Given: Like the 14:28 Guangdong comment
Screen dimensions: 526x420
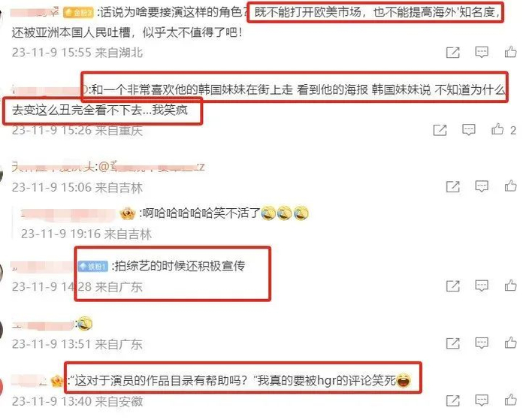Looking at the screenshot, I should pos(510,286).
